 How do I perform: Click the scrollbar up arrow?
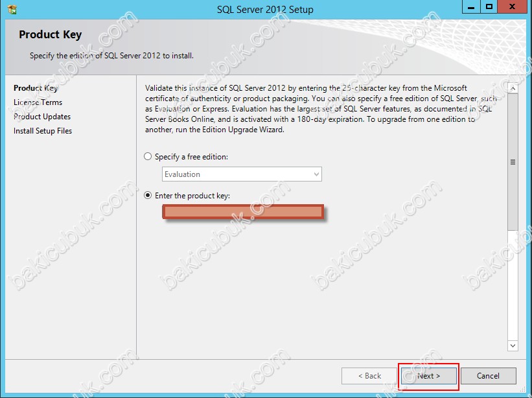pyautogui.click(x=513, y=89)
